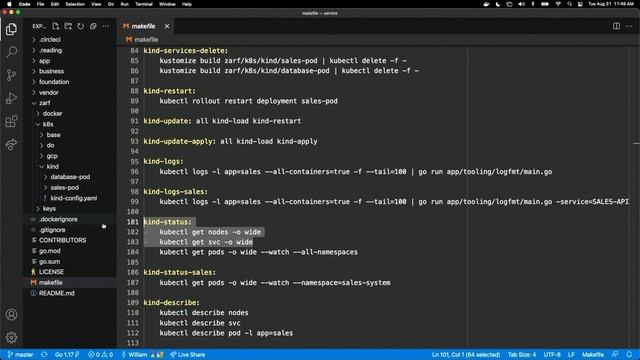Open the Control Center in menu bar
The image size is (640, 360).
tap(580, 4)
